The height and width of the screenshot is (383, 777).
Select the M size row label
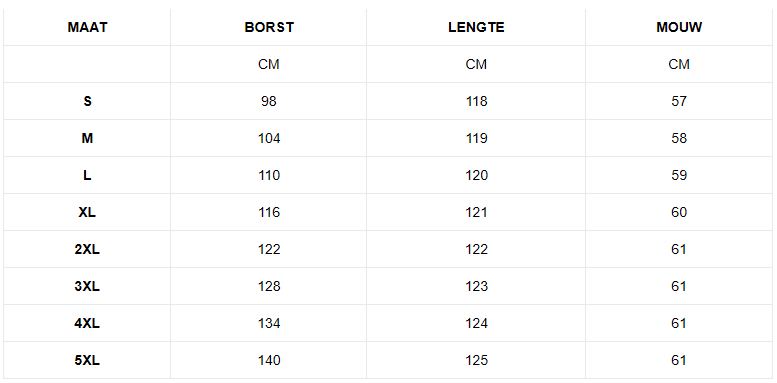(87, 138)
